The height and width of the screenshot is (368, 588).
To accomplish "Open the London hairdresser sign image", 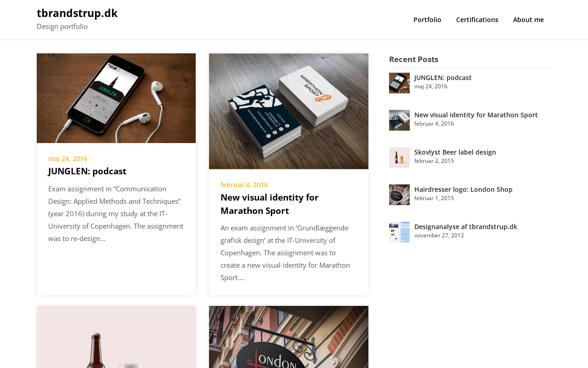I will [x=288, y=337].
